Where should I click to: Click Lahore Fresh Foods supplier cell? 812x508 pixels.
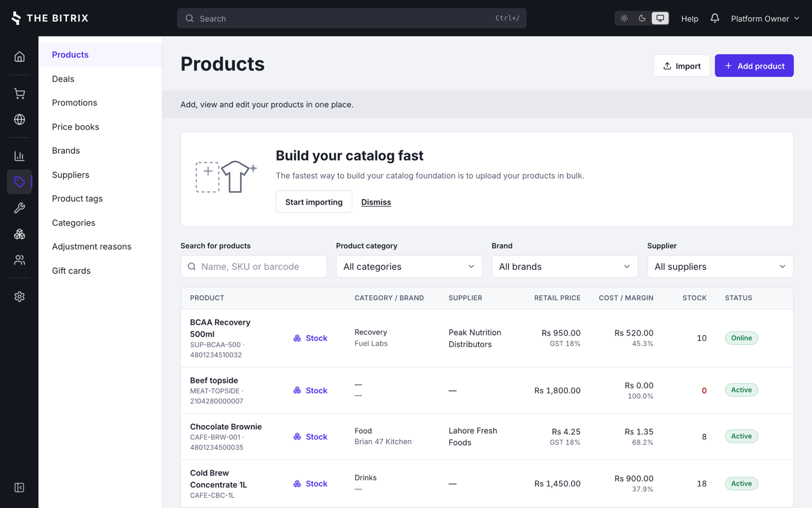point(473,437)
